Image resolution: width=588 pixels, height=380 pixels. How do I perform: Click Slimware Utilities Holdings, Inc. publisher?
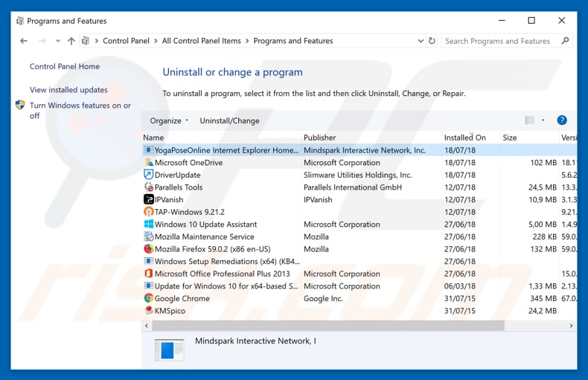[x=358, y=175]
